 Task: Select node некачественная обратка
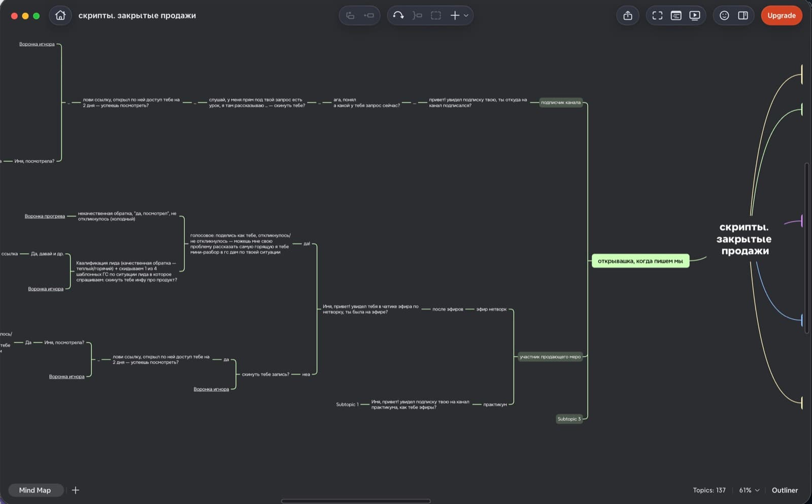[x=127, y=216]
